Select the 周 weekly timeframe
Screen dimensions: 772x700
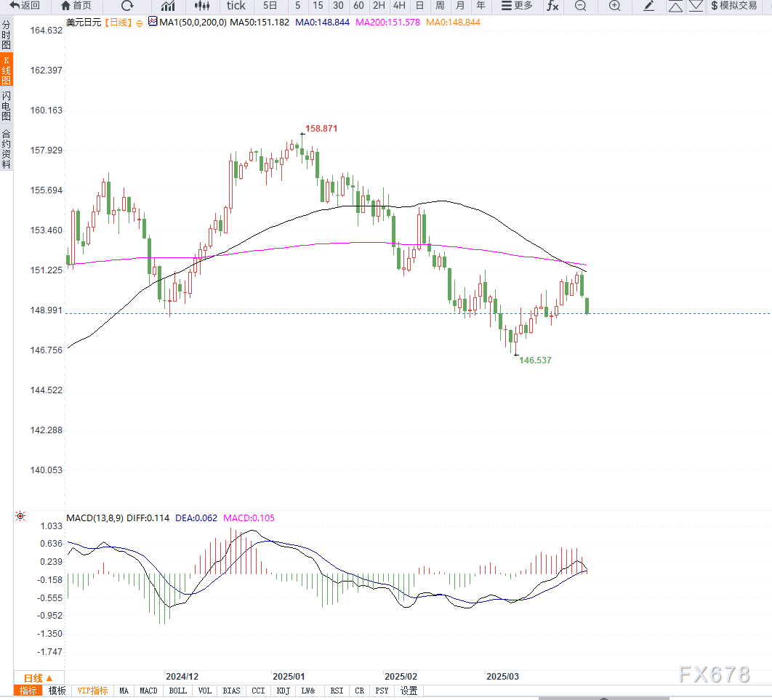441,6
